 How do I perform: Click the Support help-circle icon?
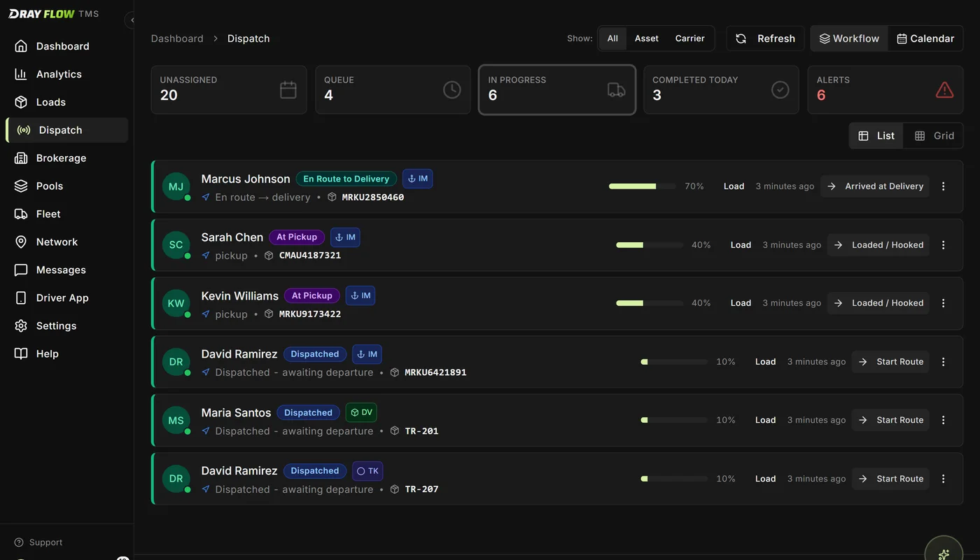pyautogui.click(x=19, y=542)
